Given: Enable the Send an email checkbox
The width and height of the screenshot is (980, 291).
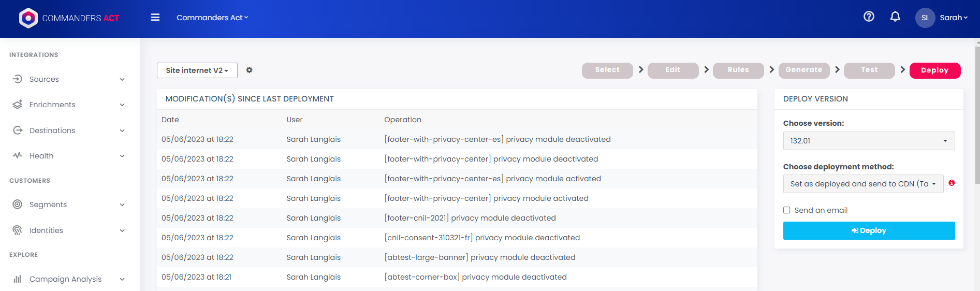Looking at the screenshot, I should tap(786, 210).
